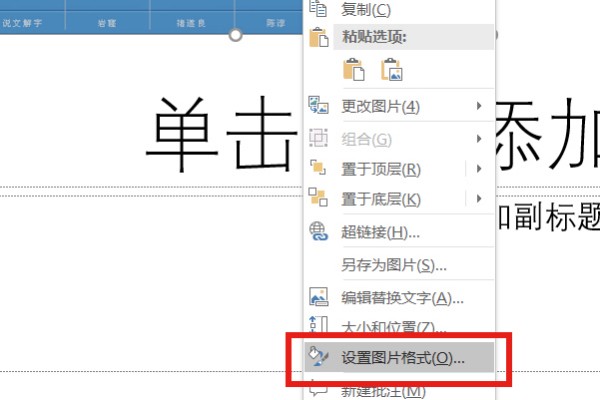
Task: Select the first paste option with a blank page
Action: pyautogui.click(x=354, y=69)
